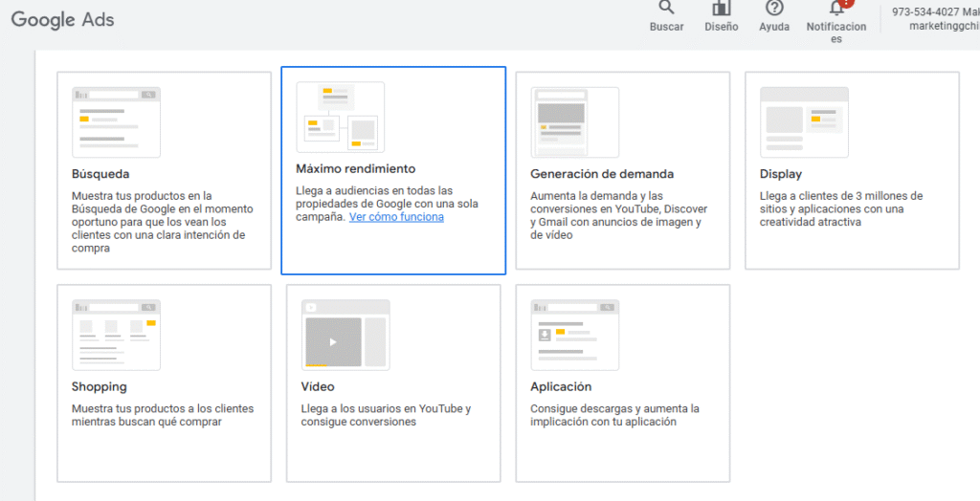Follow the 'Ver cómo funciona' link

(396, 217)
